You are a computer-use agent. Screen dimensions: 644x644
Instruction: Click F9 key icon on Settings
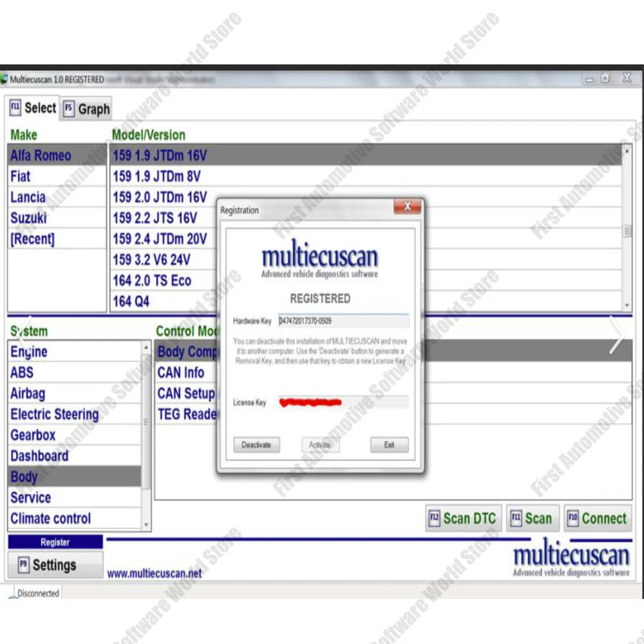[x=23, y=564]
